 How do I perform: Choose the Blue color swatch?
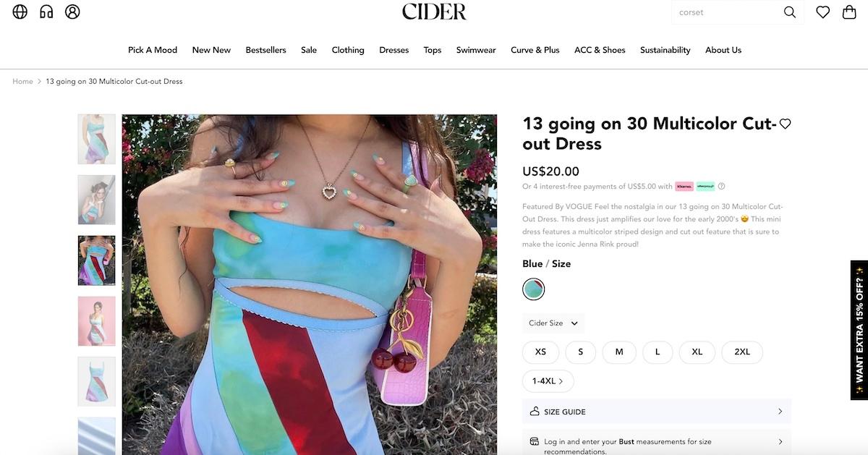coord(534,289)
